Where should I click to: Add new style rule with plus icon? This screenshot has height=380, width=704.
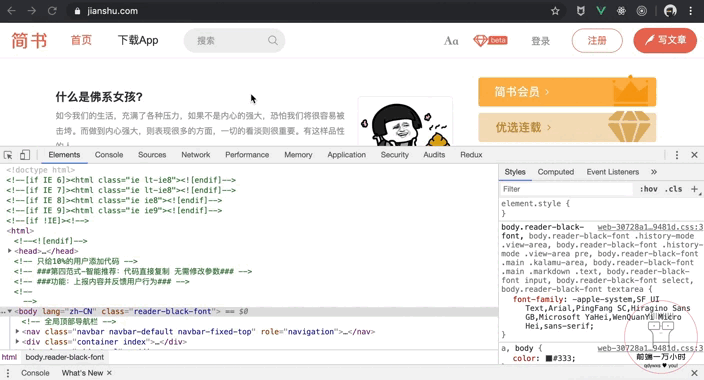click(694, 189)
